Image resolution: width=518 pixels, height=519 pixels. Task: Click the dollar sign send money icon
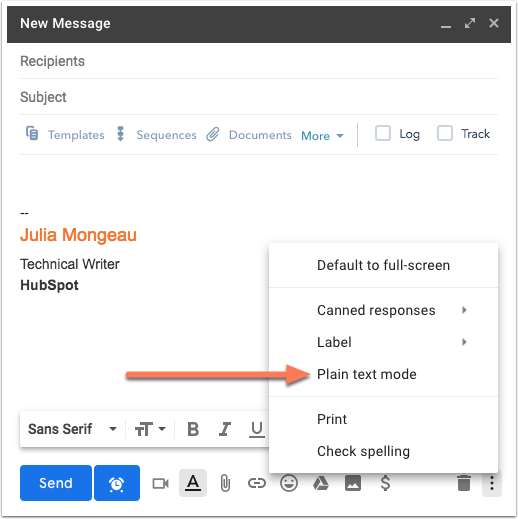(x=385, y=483)
